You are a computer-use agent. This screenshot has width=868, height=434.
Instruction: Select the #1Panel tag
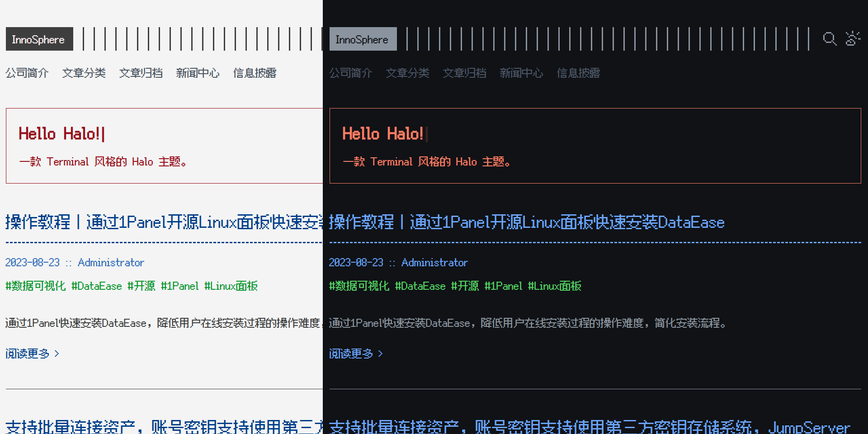[x=180, y=286]
